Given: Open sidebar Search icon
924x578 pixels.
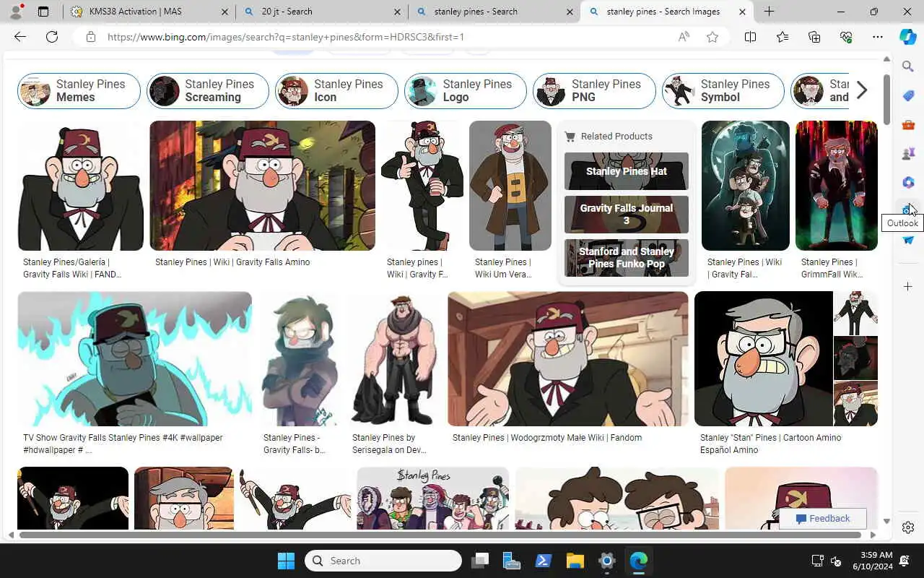Looking at the screenshot, I should point(908,66).
